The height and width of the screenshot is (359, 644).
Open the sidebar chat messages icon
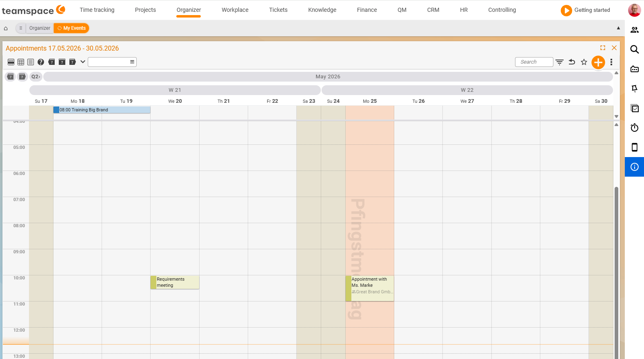click(635, 69)
